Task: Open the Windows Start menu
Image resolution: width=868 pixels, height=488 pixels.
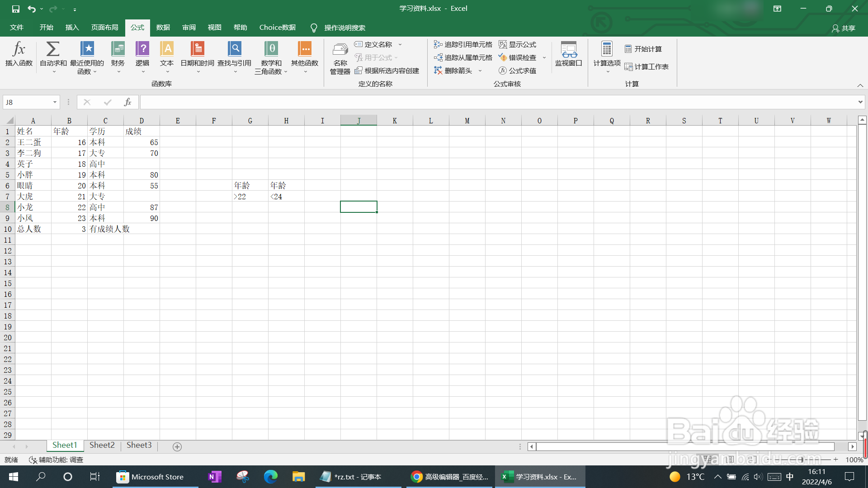Action: click(14, 477)
